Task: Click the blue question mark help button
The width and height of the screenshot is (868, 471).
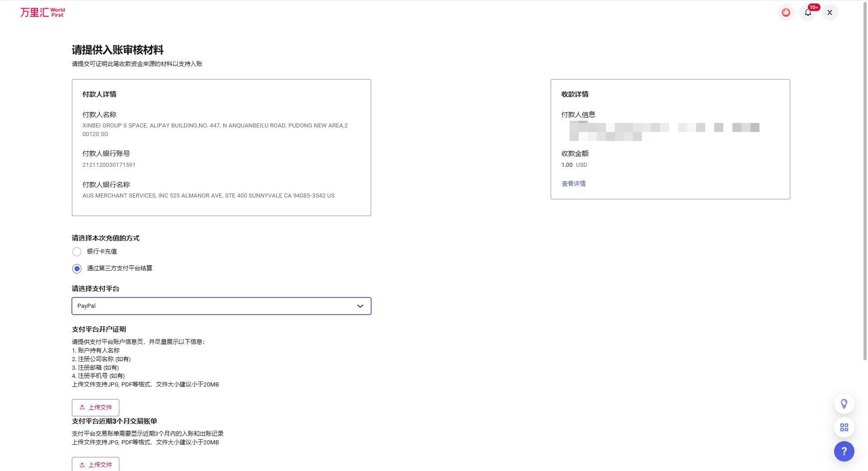Action: tap(844, 451)
